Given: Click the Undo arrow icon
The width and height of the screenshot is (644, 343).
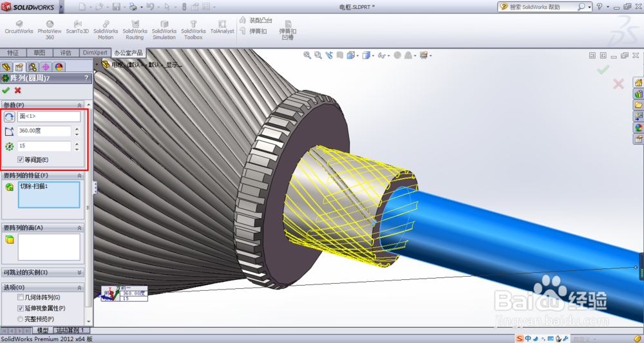Looking at the screenshot, I should click(x=150, y=6).
